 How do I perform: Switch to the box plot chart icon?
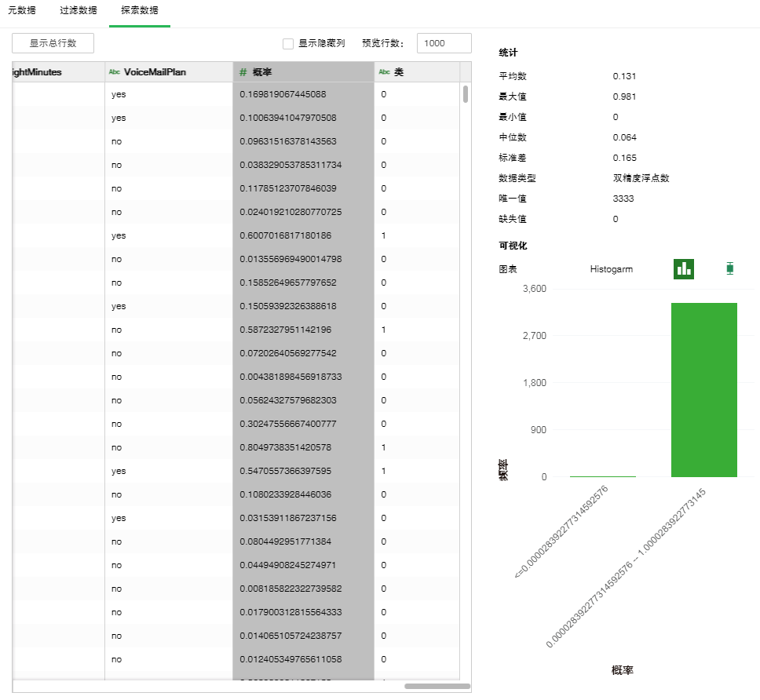pyautogui.click(x=730, y=268)
